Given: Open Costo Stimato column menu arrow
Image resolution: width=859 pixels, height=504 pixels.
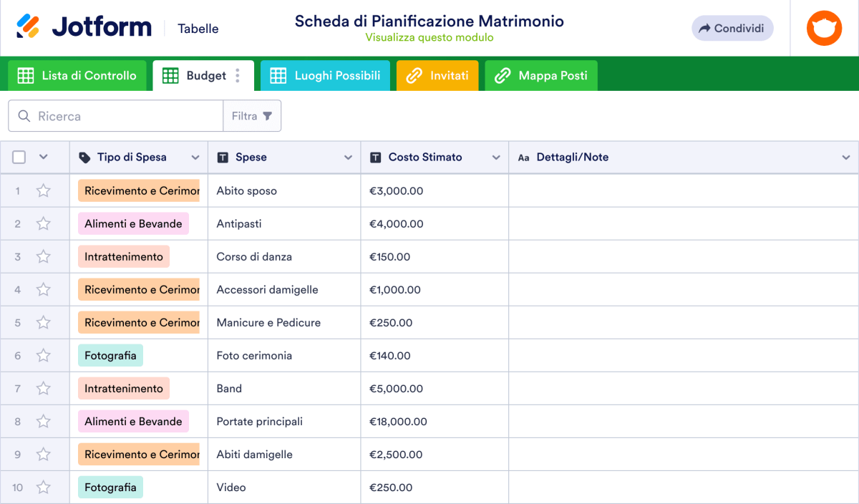Looking at the screenshot, I should click(x=496, y=157).
